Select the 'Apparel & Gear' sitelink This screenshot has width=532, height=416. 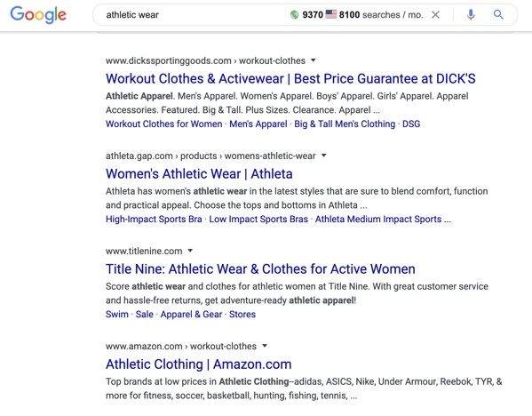191,314
